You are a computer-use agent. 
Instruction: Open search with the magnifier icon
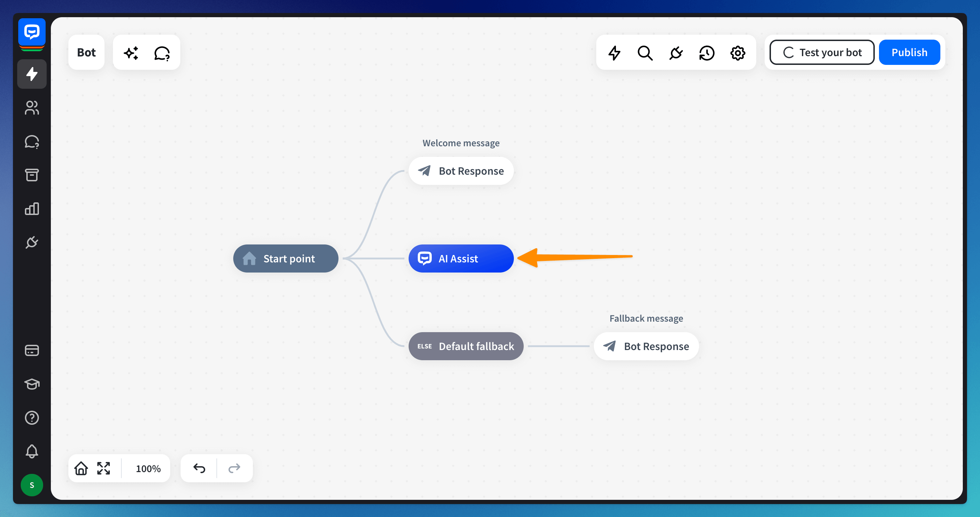[x=645, y=53]
